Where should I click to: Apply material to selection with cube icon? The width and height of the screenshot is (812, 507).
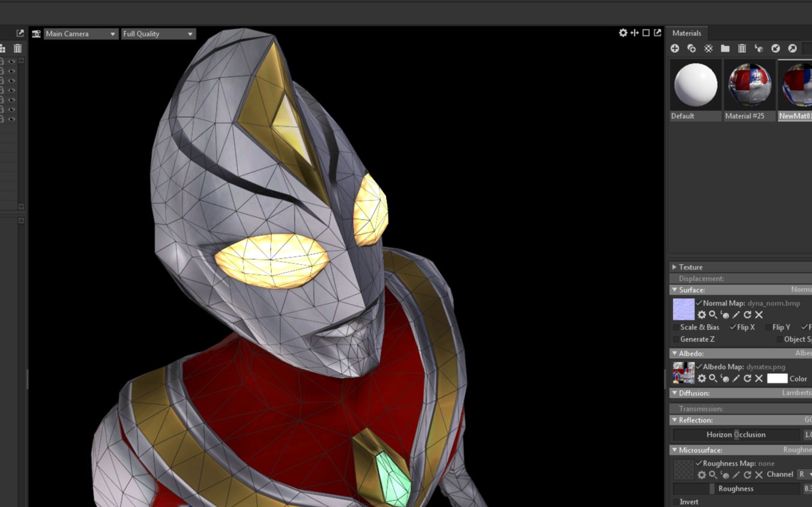(x=759, y=49)
